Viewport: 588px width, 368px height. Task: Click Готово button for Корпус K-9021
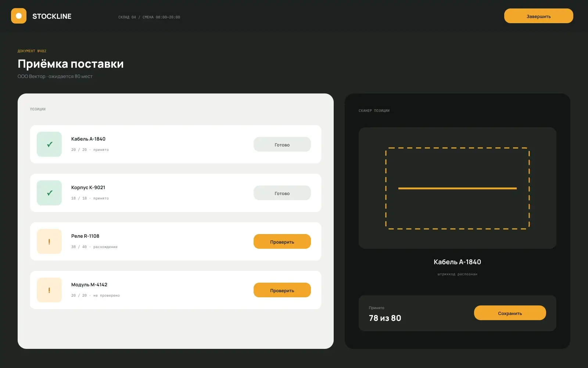tap(282, 193)
